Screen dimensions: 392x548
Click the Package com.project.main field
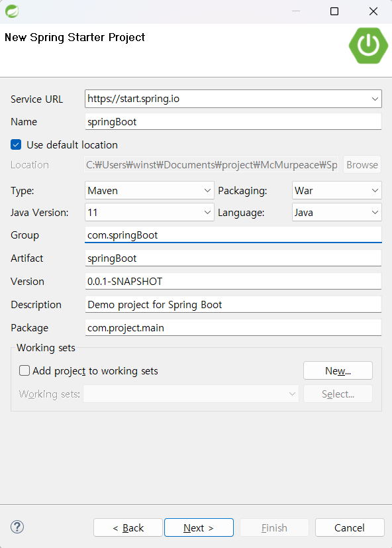pos(233,328)
